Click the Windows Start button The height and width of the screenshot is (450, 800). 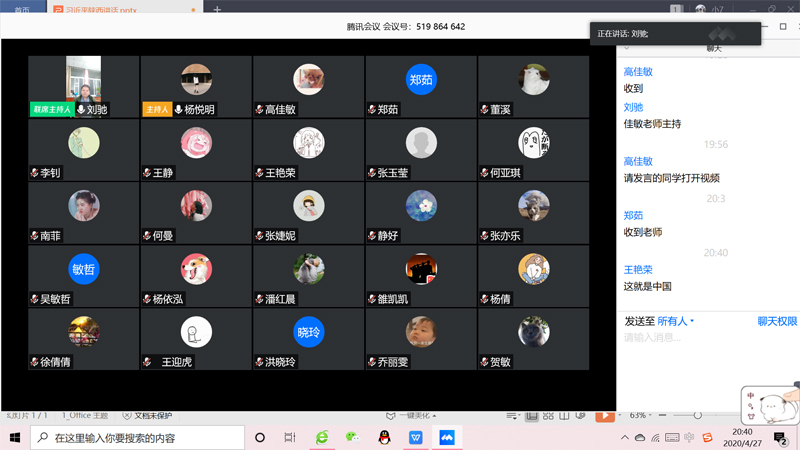click(15, 438)
